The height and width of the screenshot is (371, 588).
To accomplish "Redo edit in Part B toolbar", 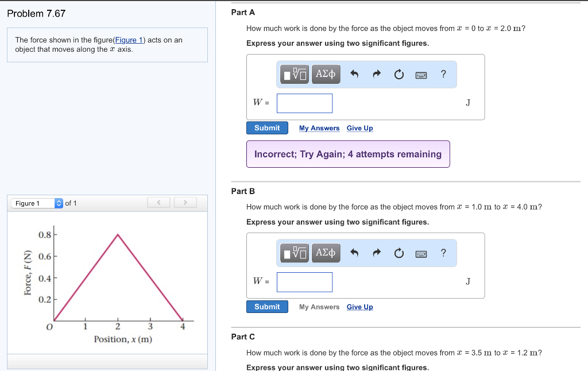I will click(x=377, y=253).
